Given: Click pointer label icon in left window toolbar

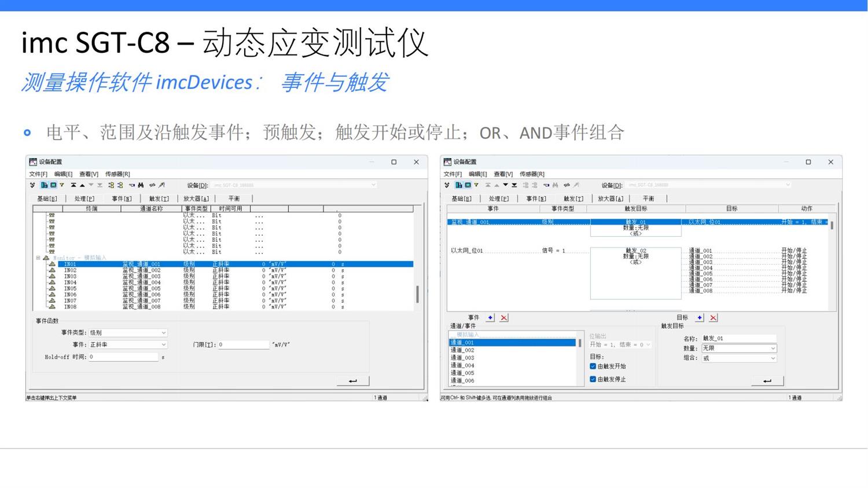Looking at the screenshot, I should tap(132, 185).
